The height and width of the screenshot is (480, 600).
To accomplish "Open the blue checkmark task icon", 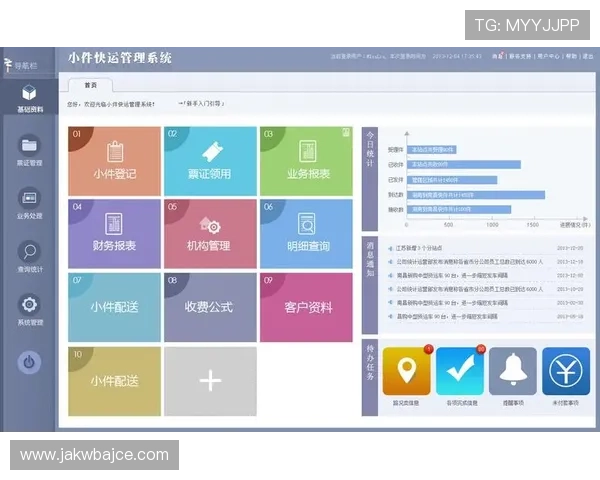I will point(460,371).
